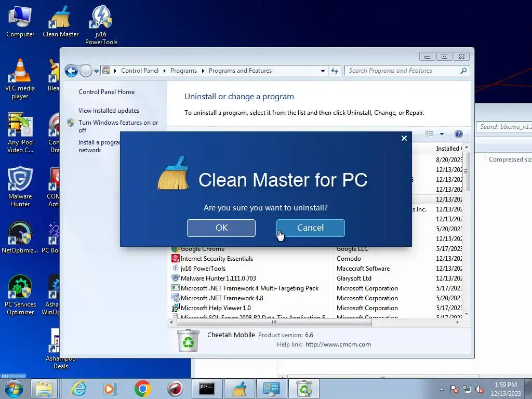Viewport: 532px width, 399px height.
Task: Select Programs and Features breadcrumb segment
Action: coord(240,71)
